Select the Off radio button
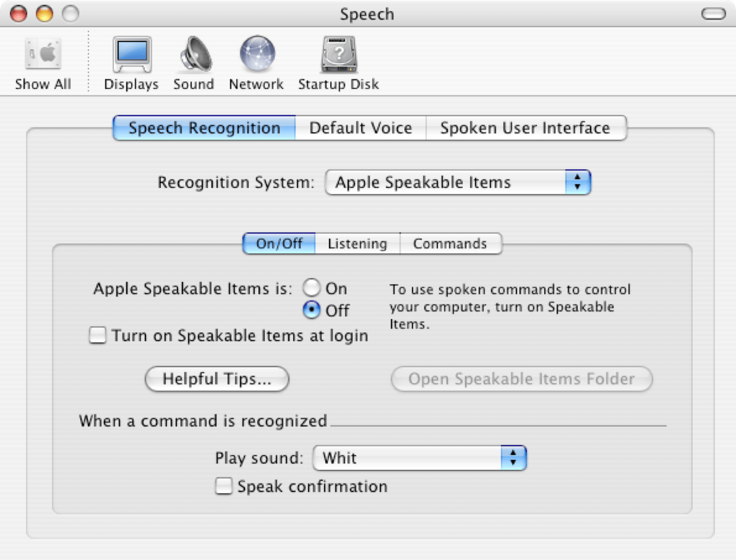The height and width of the screenshot is (560, 736). coord(312,310)
